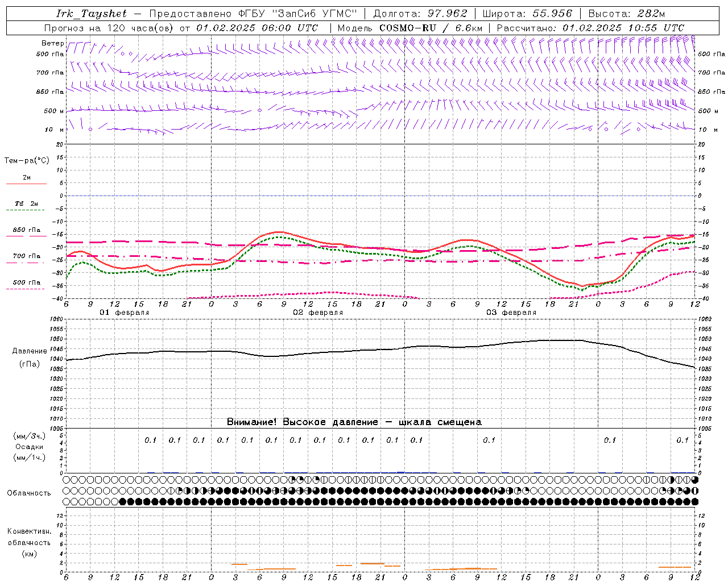Click the (гПа) unit label under Давление
The image size is (728, 582).
(30, 364)
